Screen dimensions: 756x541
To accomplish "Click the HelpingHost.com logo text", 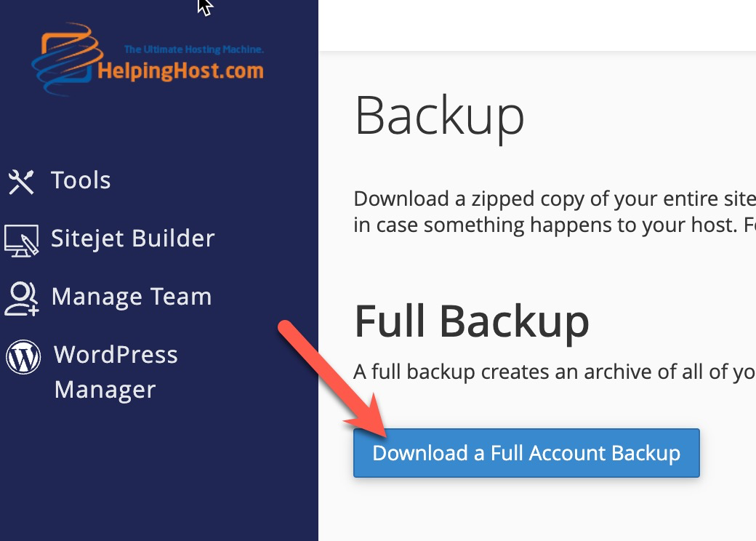I will pos(181,71).
